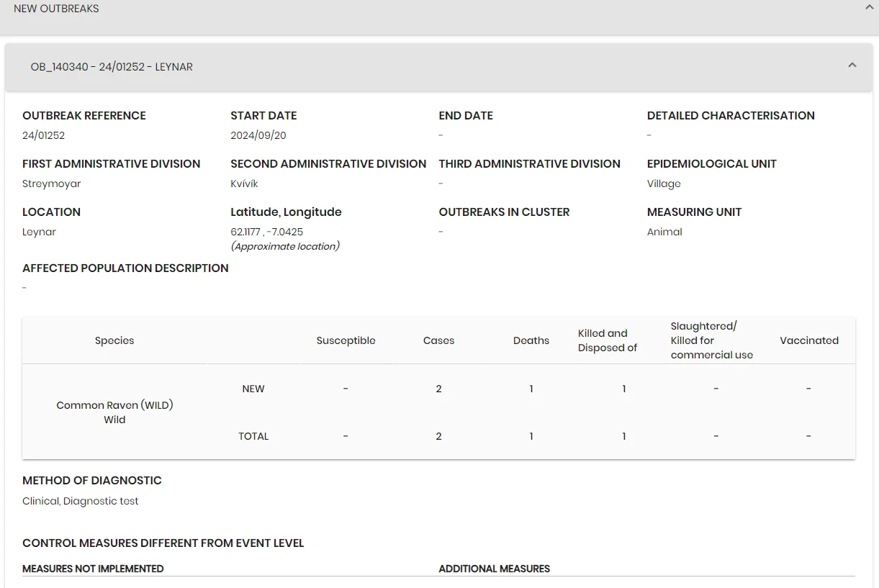Image resolution: width=879 pixels, height=588 pixels.
Task: Click the Killed and Disposed value in TOTAL row
Action: (x=624, y=436)
